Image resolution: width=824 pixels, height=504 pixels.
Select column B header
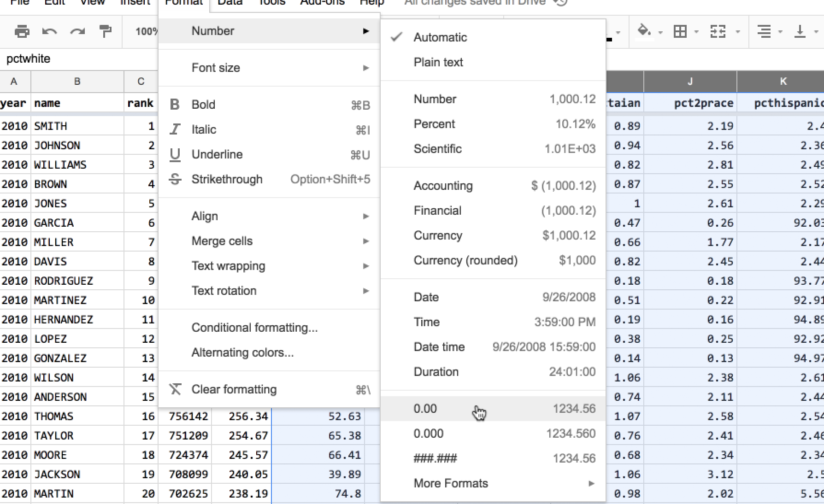[x=77, y=82]
